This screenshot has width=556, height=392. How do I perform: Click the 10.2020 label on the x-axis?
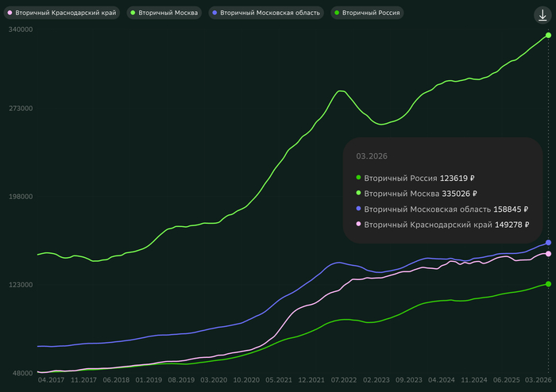click(x=246, y=380)
